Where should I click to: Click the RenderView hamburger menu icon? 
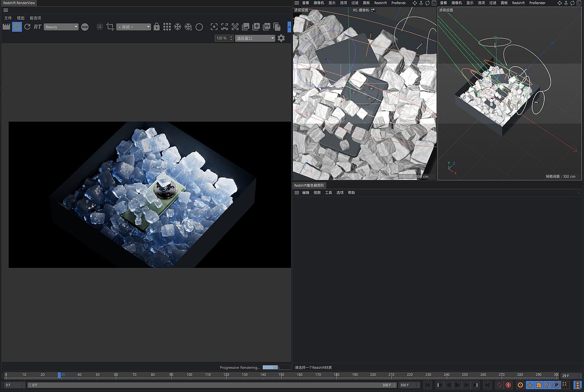point(5,10)
